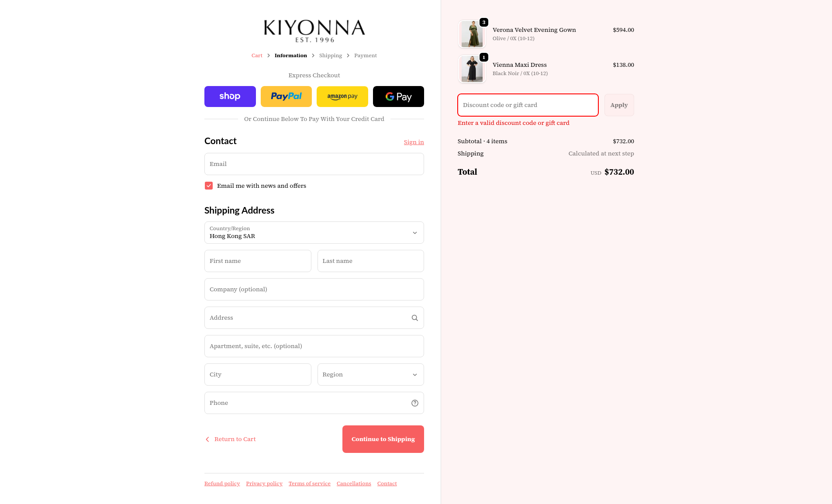
Task: Pay with Shop Pay express button
Action: tap(230, 97)
